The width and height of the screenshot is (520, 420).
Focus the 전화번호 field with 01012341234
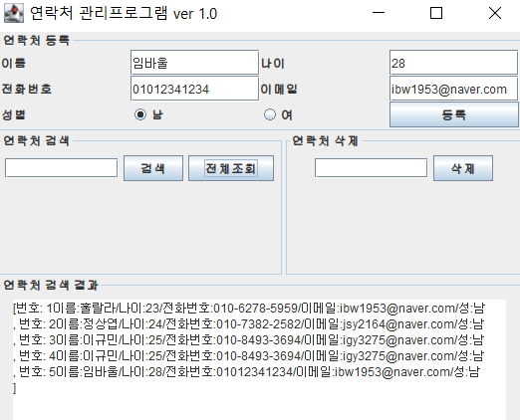194,89
